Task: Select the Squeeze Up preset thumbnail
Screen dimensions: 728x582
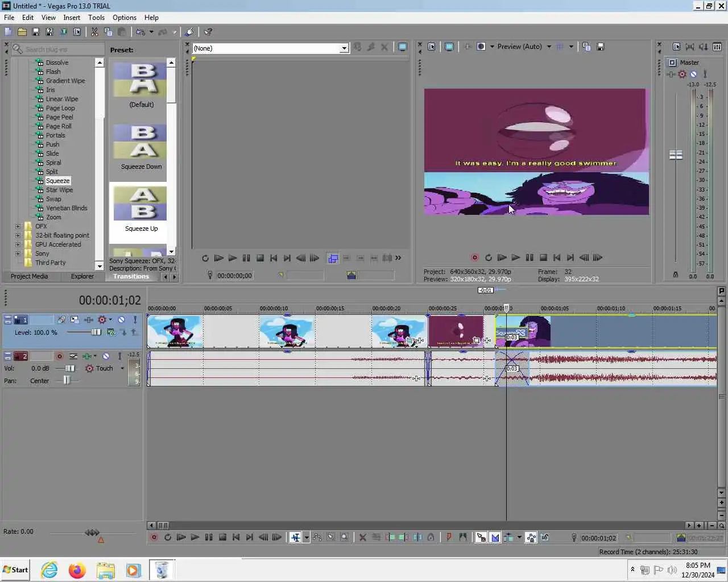Action: tap(140, 203)
